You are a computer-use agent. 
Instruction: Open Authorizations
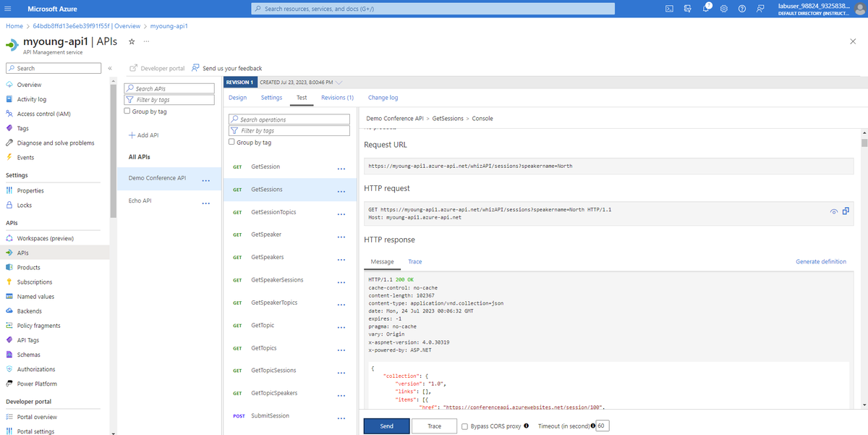pyautogui.click(x=35, y=369)
